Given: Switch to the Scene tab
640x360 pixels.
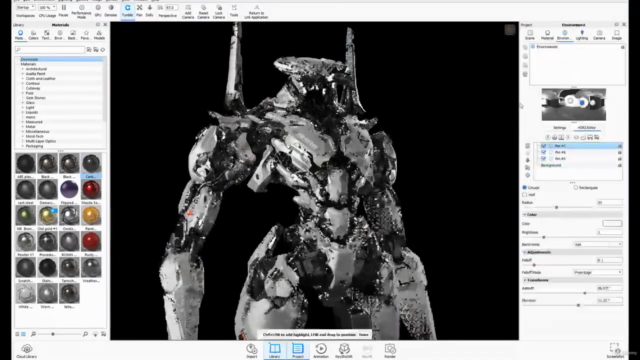Looking at the screenshot, I should tap(530, 35).
